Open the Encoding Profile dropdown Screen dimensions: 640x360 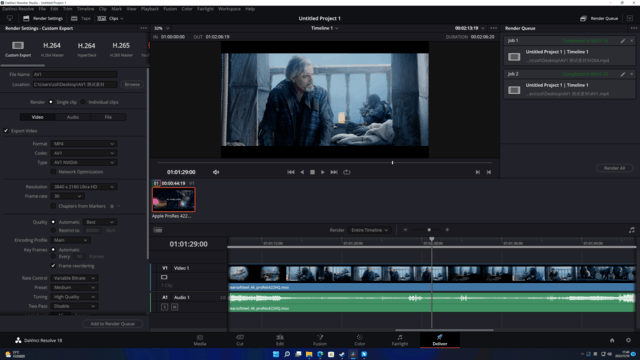click(x=70, y=240)
